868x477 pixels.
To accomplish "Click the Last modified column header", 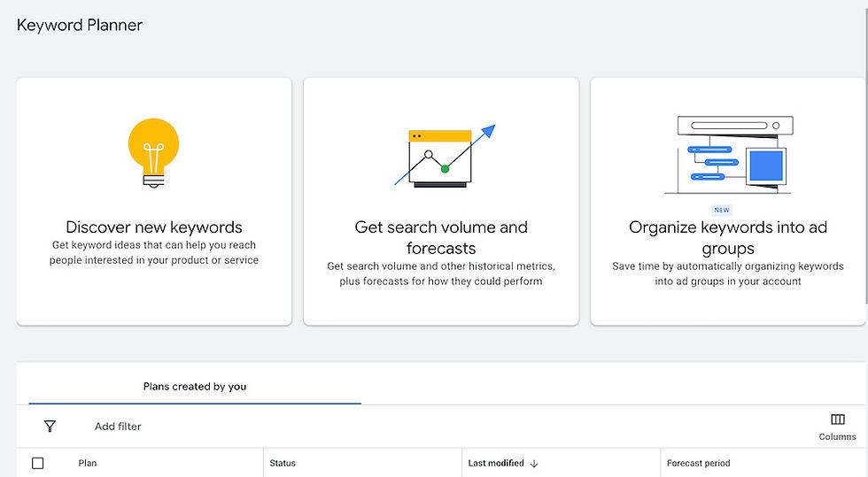I will pyautogui.click(x=496, y=463).
